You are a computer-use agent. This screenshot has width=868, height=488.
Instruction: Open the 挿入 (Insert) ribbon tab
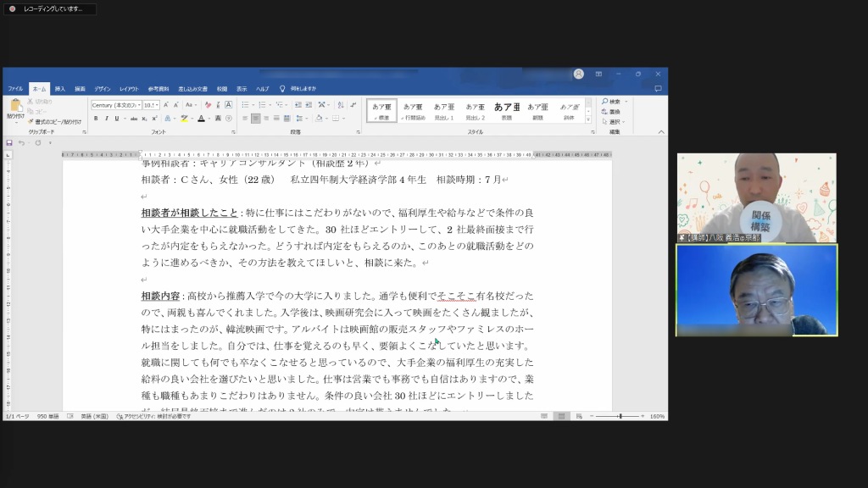click(60, 88)
